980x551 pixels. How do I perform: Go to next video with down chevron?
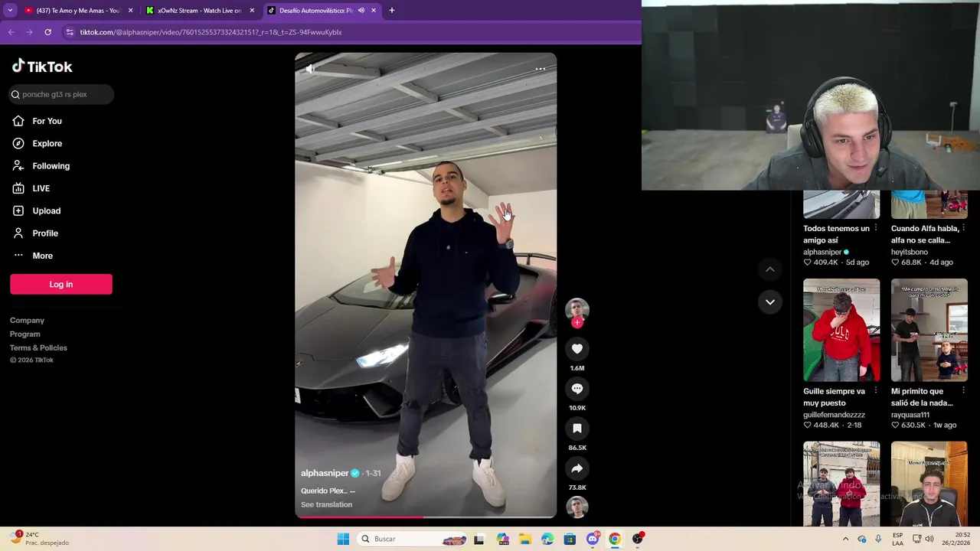click(x=770, y=302)
